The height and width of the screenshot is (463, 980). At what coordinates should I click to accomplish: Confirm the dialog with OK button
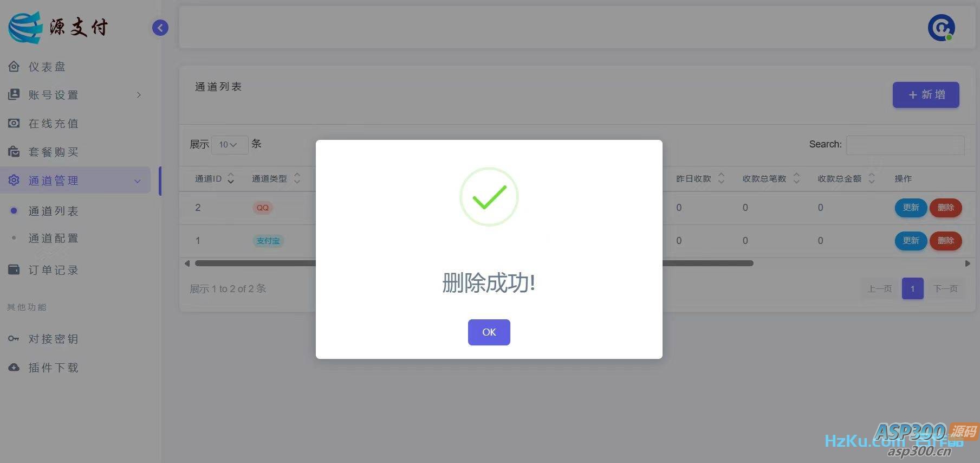(489, 332)
